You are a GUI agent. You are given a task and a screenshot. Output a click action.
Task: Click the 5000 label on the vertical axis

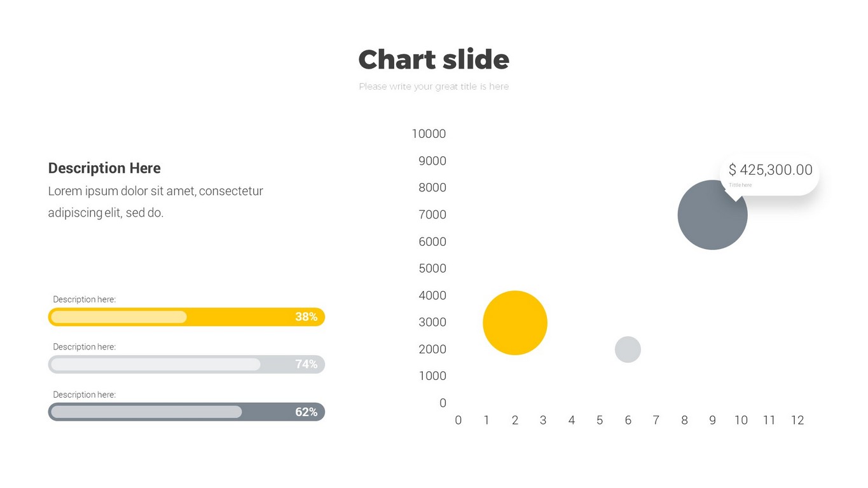click(x=432, y=268)
